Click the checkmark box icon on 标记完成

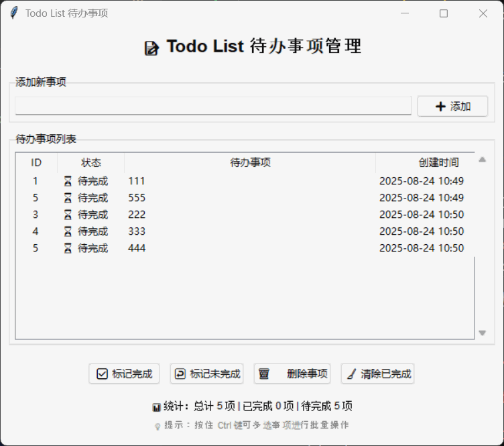coord(103,374)
